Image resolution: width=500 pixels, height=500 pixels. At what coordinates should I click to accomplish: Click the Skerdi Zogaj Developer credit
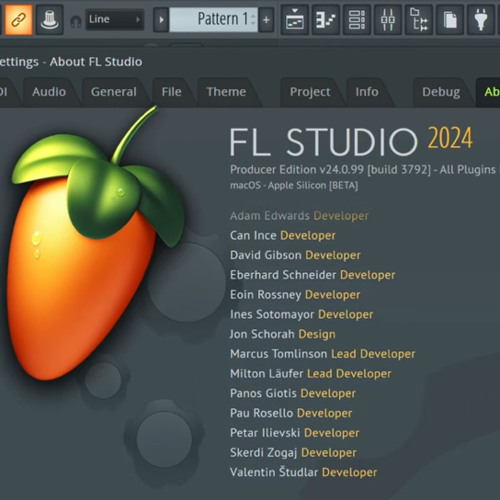(x=293, y=452)
